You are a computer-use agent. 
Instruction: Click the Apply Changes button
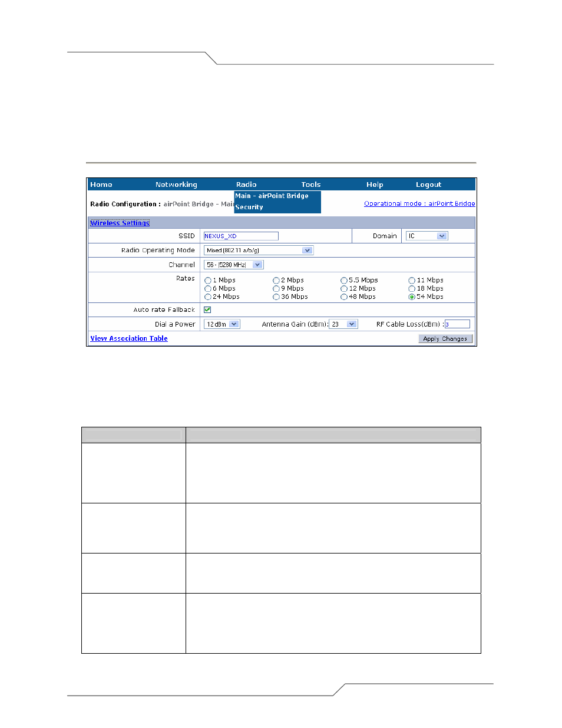click(445, 338)
